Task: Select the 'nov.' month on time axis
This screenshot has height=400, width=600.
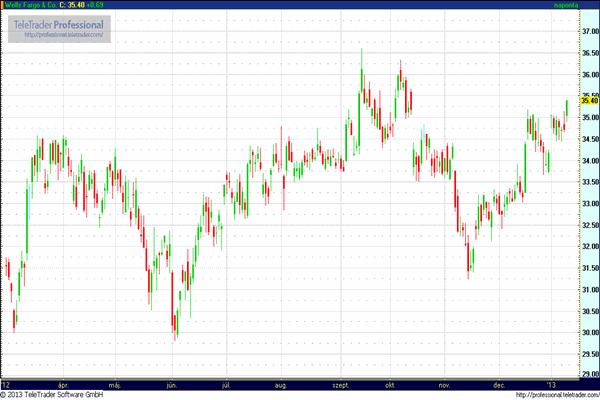Action: coord(445,384)
